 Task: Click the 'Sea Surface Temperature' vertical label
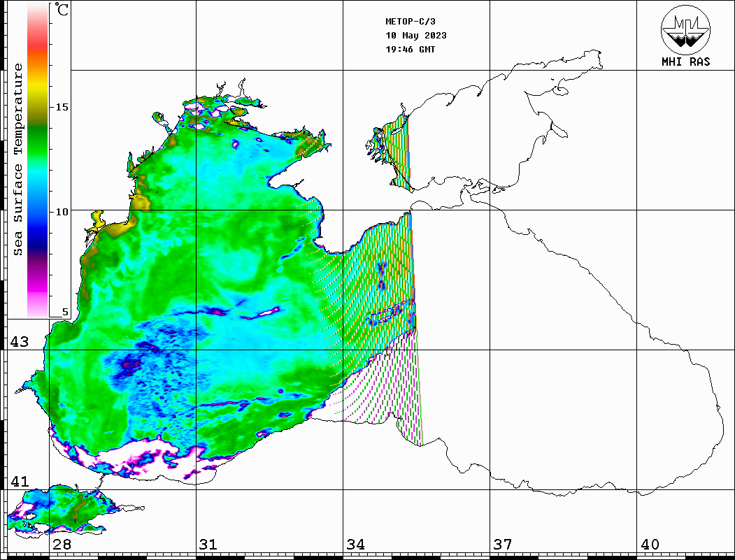[x=17, y=160]
